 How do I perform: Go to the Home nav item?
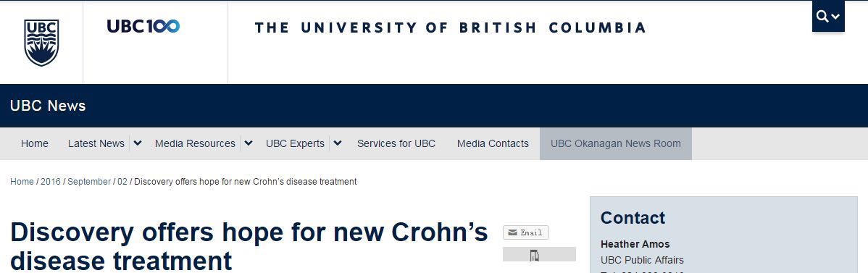[34, 143]
